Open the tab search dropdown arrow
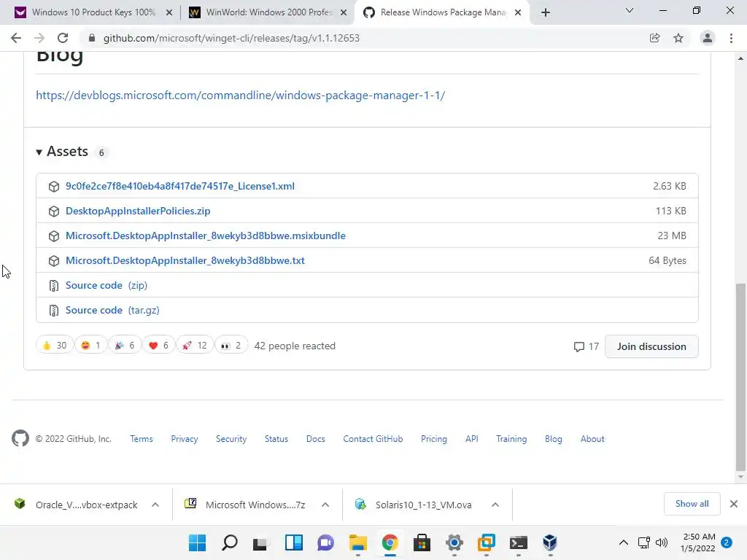The width and height of the screenshot is (747, 560). 630,10
